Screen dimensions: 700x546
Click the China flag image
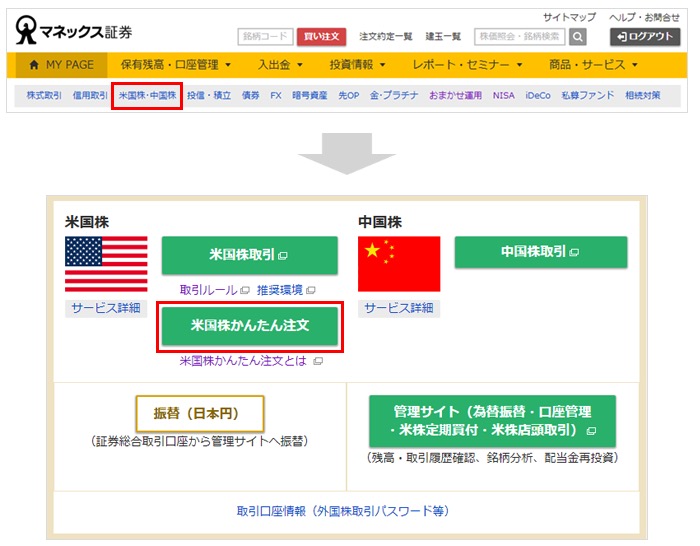point(399,264)
